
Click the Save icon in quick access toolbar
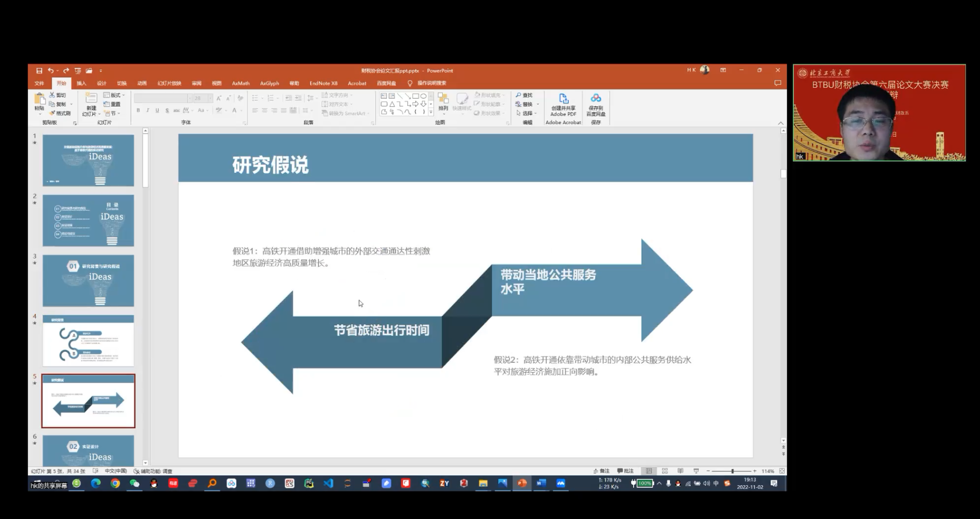(x=39, y=71)
